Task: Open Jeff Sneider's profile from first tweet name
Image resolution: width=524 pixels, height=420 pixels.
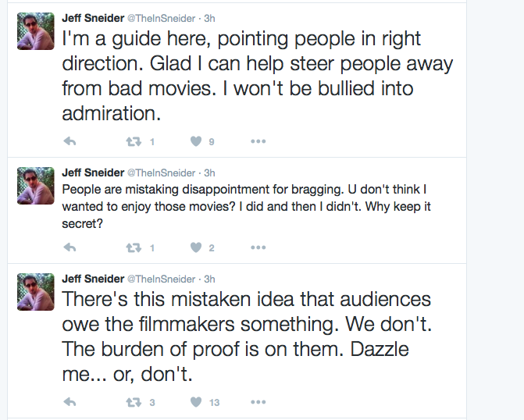Action: coord(93,18)
